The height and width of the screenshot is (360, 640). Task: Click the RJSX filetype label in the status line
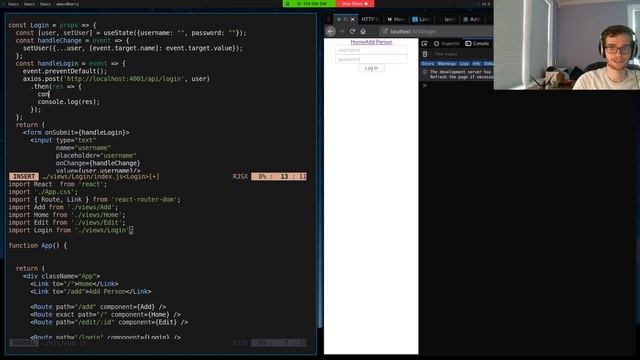point(240,177)
